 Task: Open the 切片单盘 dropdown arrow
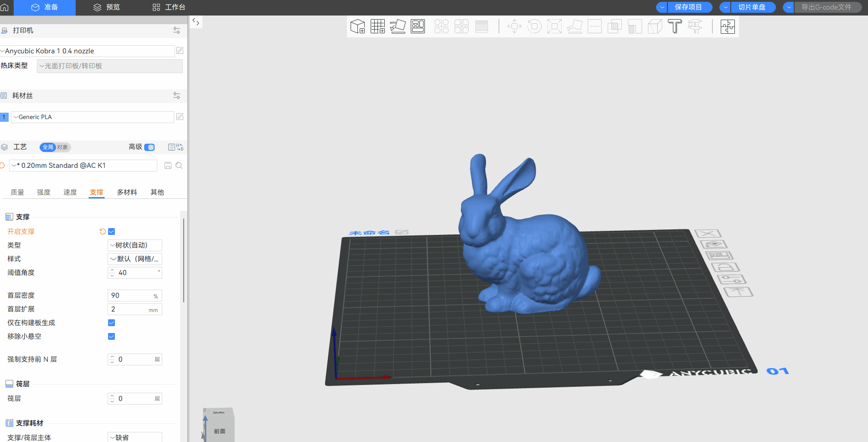(x=725, y=7)
